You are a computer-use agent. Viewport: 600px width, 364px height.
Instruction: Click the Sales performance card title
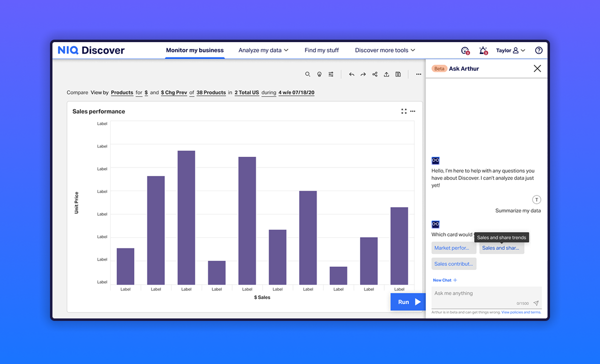(99, 112)
